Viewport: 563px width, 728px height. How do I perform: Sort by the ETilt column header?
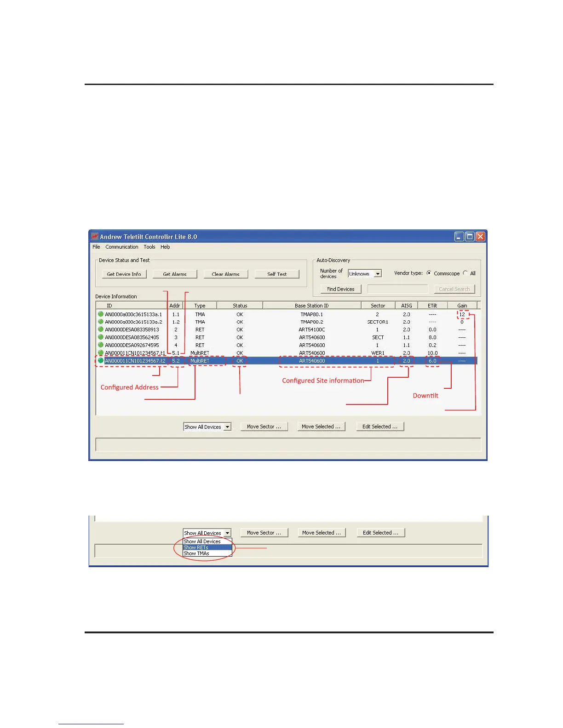click(432, 306)
